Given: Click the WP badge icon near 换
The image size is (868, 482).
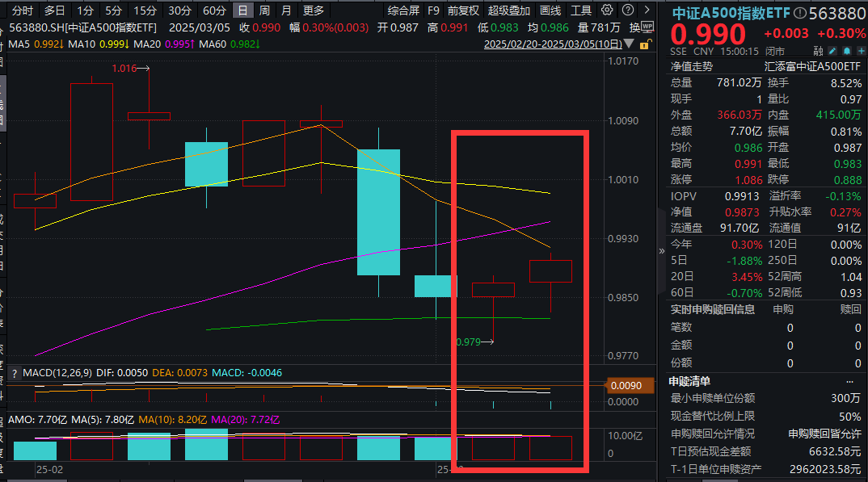Looking at the screenshot, I should coord(647,27).
